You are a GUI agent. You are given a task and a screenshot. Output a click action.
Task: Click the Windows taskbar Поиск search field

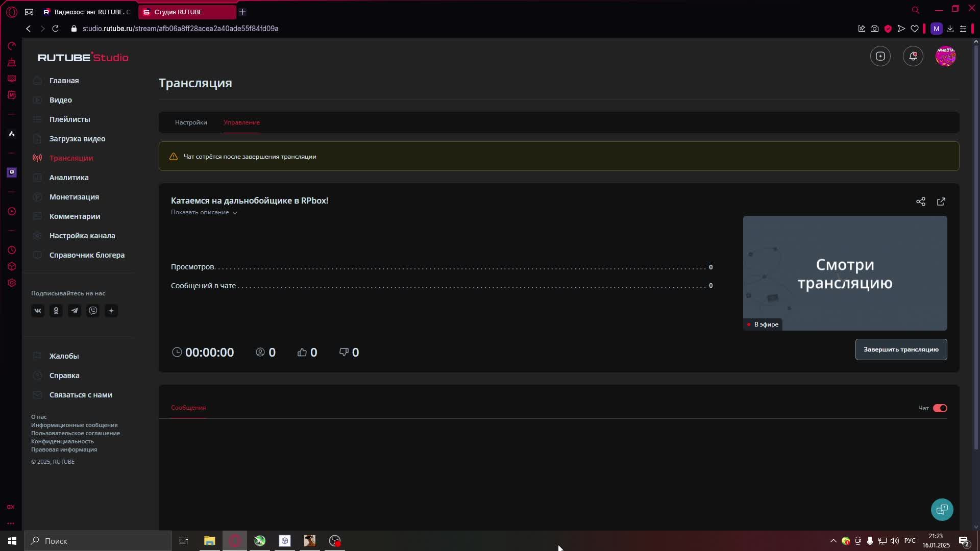pos(98,541)
